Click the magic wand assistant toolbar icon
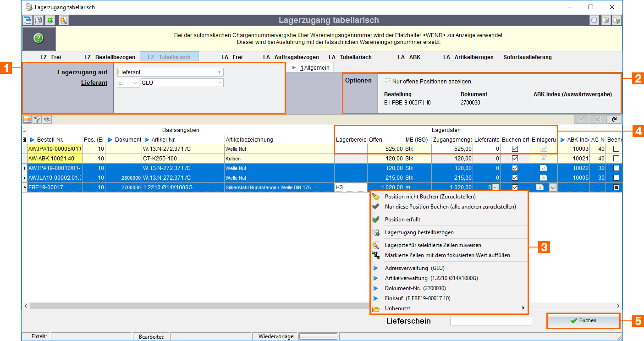This screenshot has height=341, width=644. click(x=63, y=20)
